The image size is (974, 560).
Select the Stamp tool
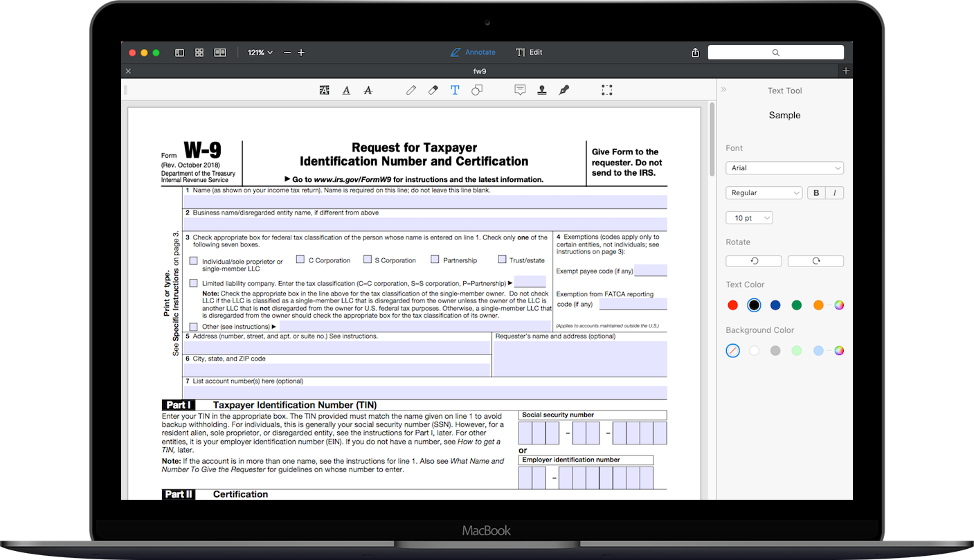tap(541, 90)
